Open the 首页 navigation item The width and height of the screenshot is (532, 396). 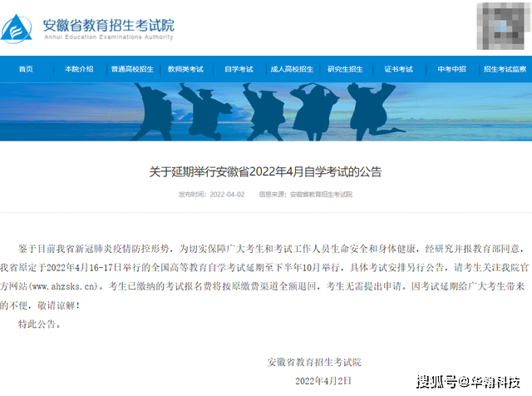pos(26,69)
